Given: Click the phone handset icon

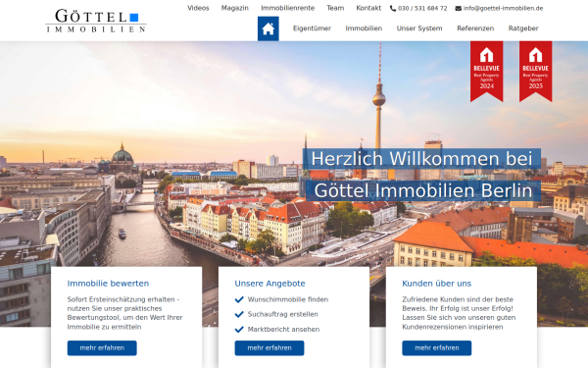Looking at the screenshot, I should (393, 8).
